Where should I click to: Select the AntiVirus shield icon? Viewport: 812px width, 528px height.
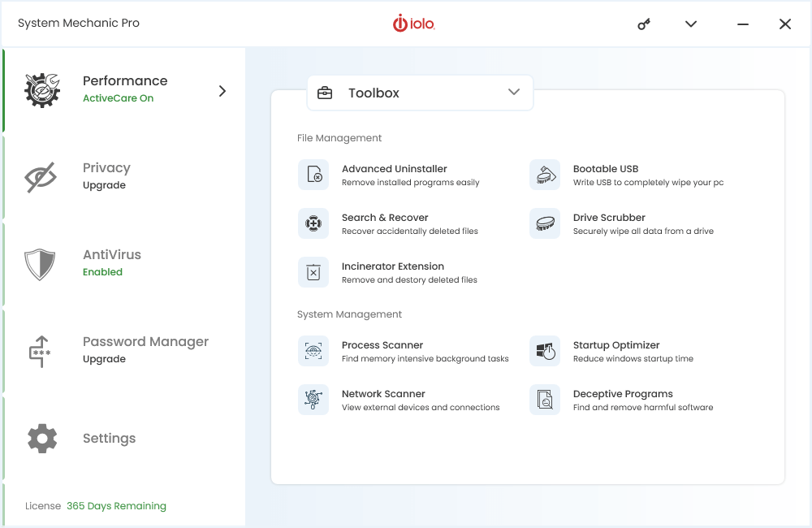coord(41,263)
